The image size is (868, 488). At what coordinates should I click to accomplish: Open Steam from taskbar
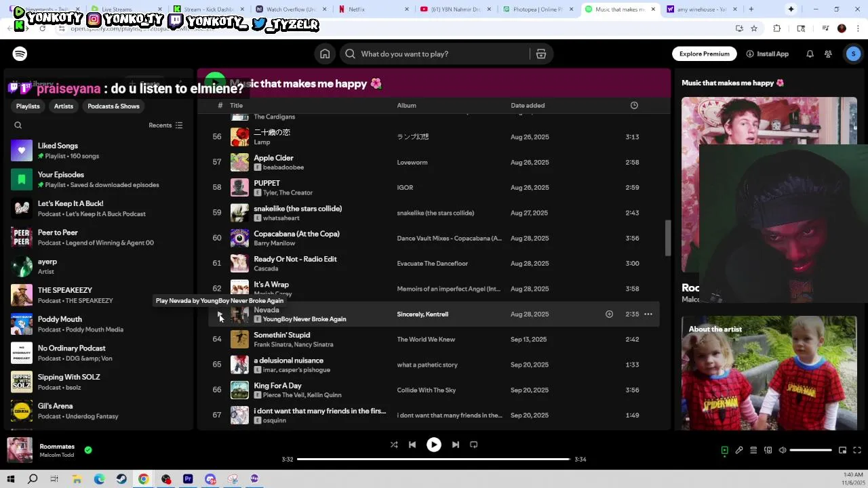[121, 479]
